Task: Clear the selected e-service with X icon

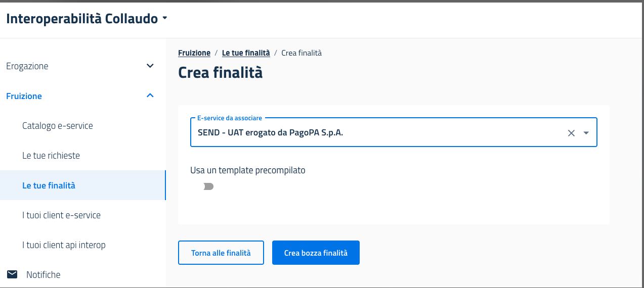Action: click(571, 133)
